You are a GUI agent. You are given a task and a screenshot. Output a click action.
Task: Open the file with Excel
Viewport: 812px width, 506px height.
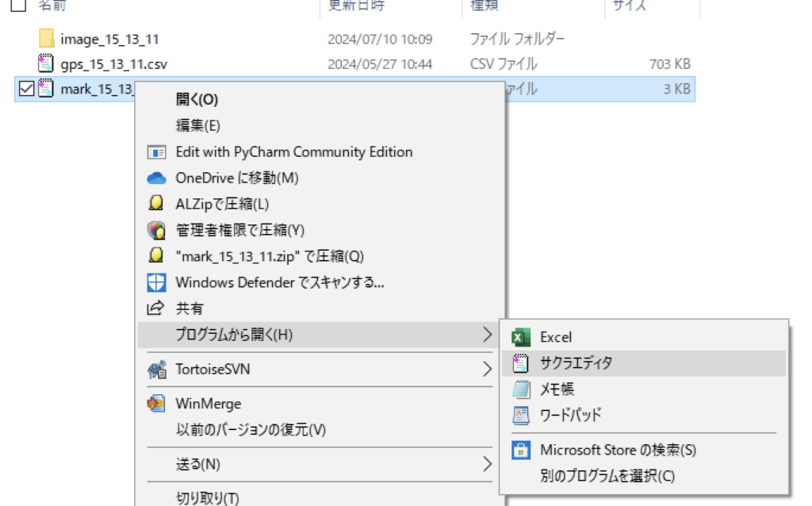(556, 337)
